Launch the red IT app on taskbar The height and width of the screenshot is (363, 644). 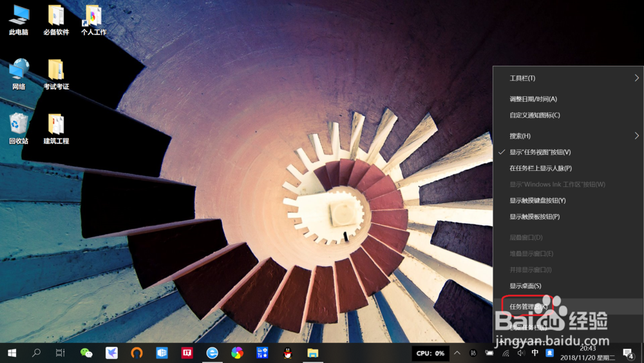(187, 353)
